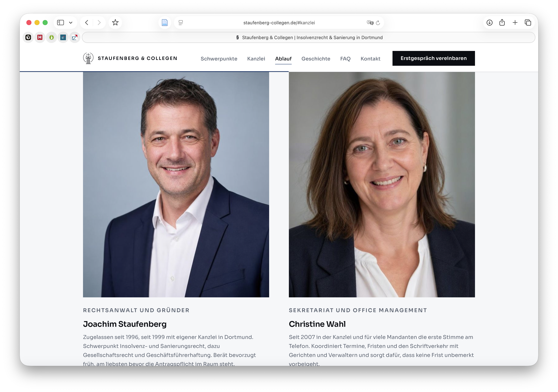Go to Geschichte in site navigation
This screenshot has height=392, width=558.
tap(316, 59)
